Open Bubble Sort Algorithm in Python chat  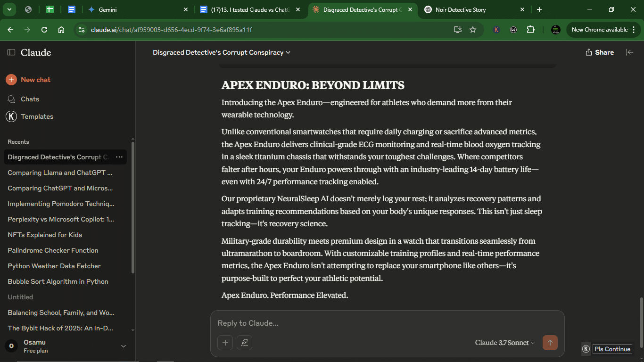tap(58, 281)
